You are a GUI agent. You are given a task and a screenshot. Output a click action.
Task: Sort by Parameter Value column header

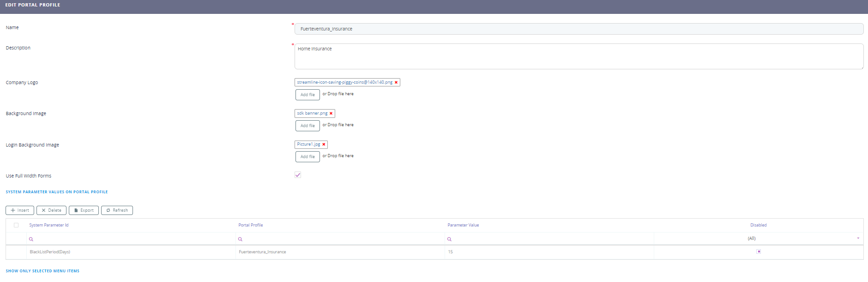pos(463,225)
